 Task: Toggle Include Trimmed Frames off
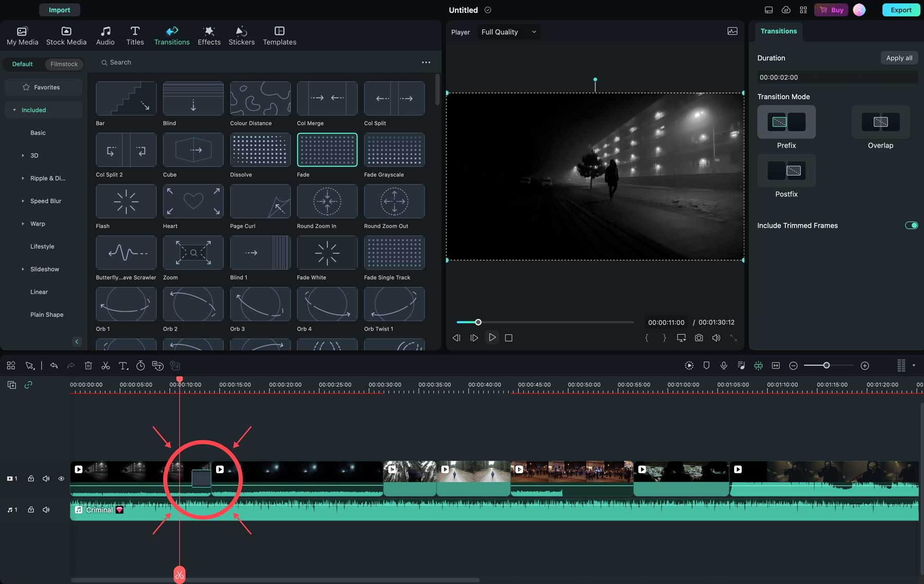(911, 225)
